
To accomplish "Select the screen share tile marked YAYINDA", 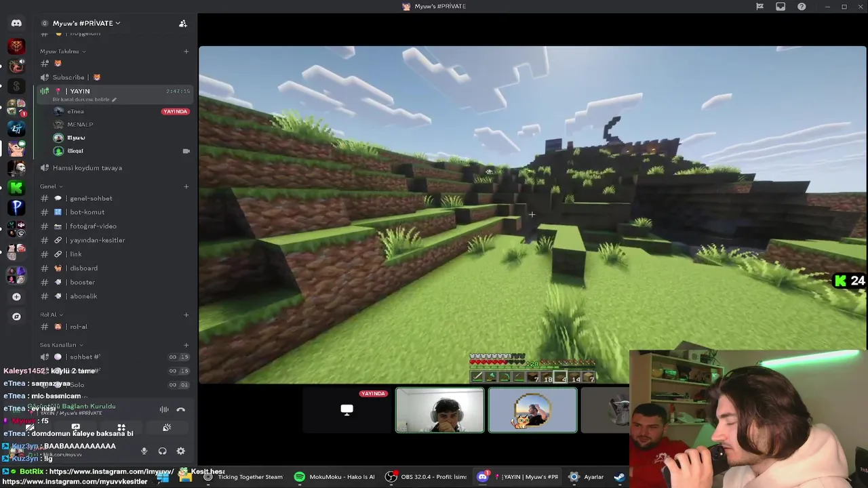I will 347,409.
